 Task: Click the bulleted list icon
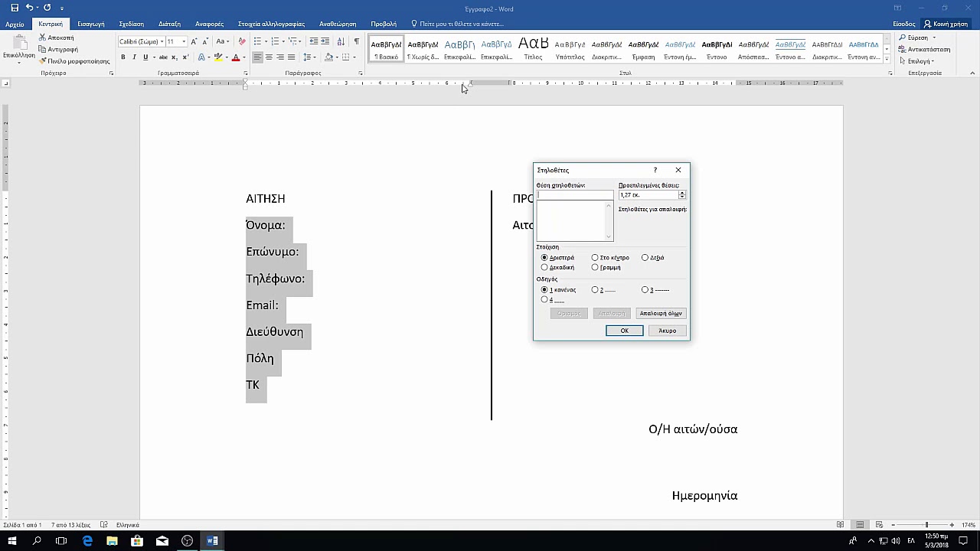click(x=258, y=41)
